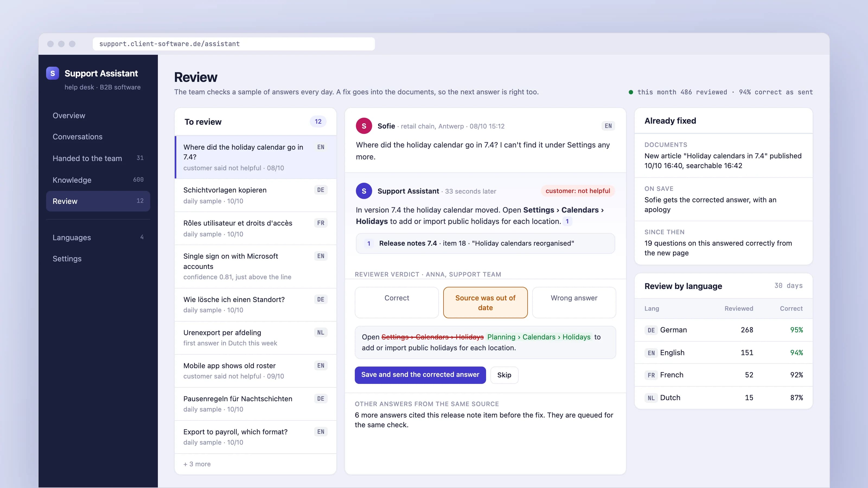Expand the + 3 more review items
This screenshot has width=868, height=488.
coord(197,464)
